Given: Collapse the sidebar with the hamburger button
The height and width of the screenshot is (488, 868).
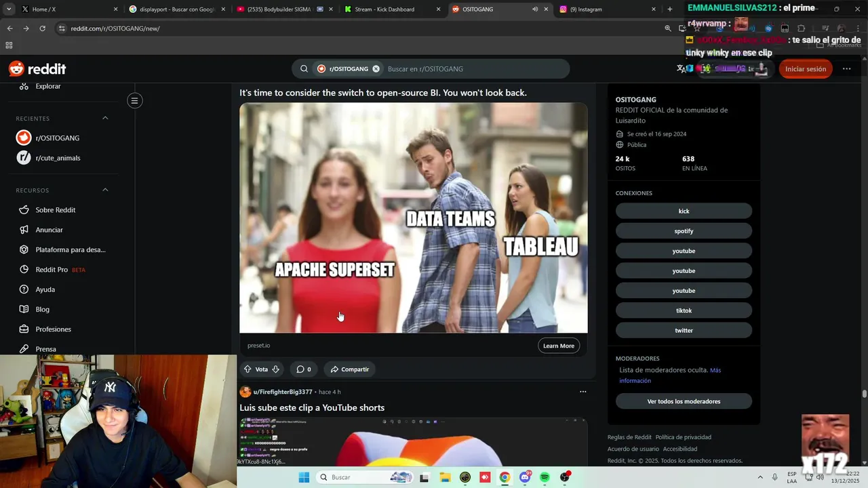Looking at the screenshot, I should [134, 101].
